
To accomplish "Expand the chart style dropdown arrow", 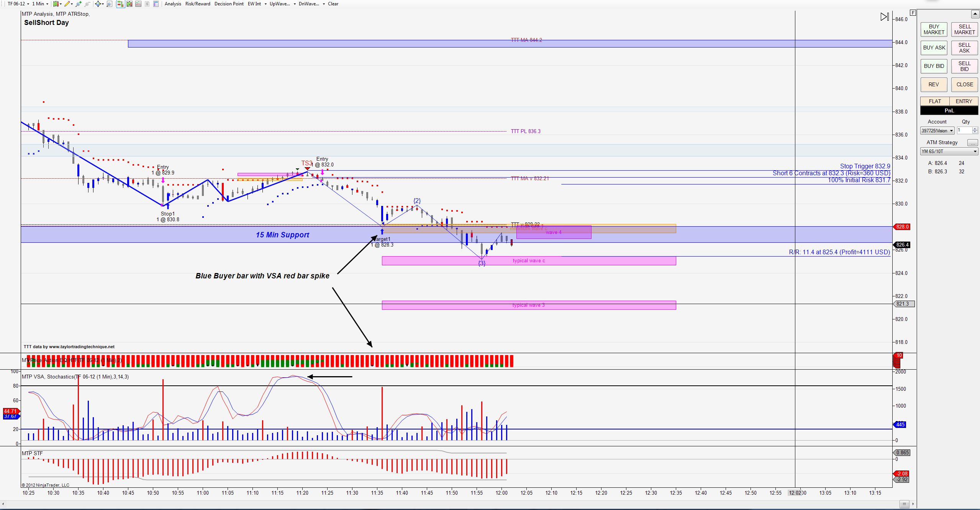I will [x=61, y=4].
